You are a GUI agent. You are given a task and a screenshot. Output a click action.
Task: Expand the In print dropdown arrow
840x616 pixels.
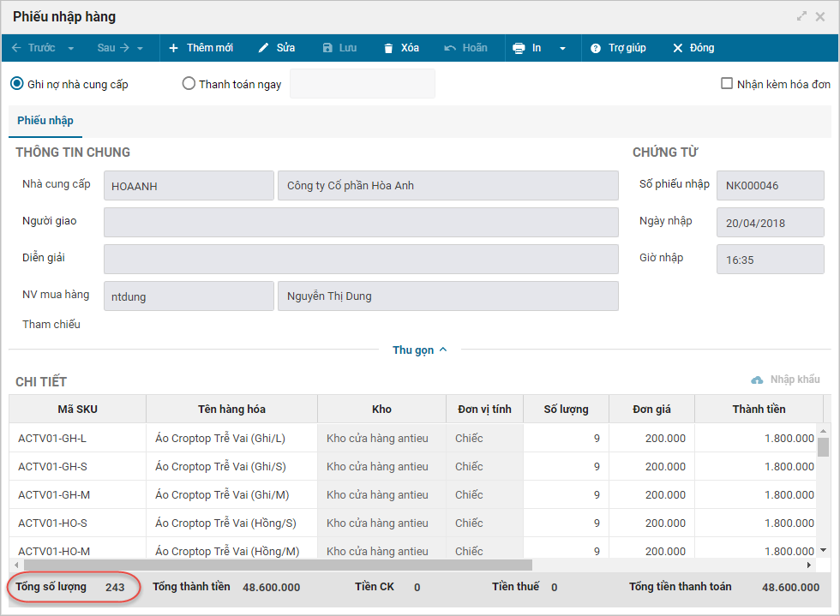[562, 48]
